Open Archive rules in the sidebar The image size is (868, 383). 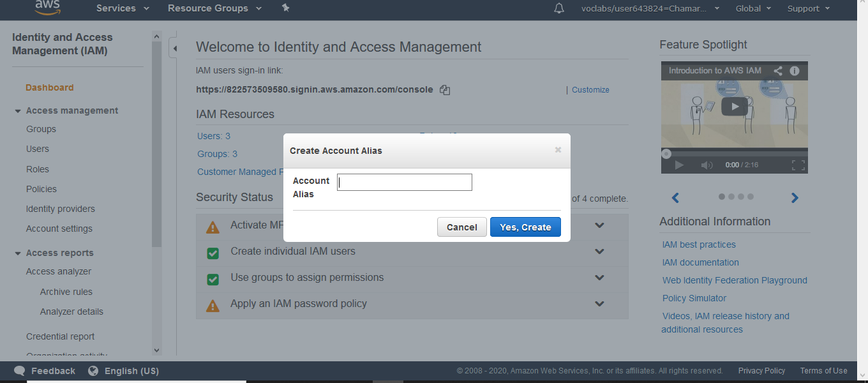pos(66,292)
